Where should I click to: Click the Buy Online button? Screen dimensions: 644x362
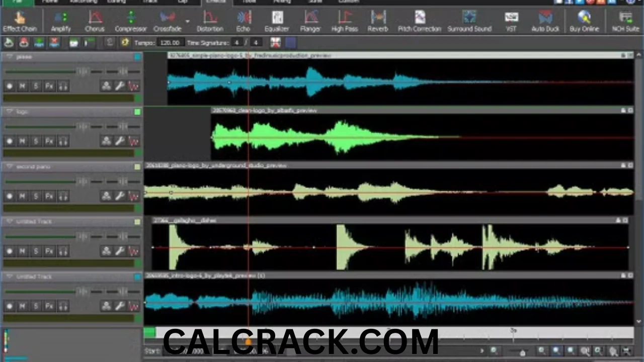pos(584,22)
